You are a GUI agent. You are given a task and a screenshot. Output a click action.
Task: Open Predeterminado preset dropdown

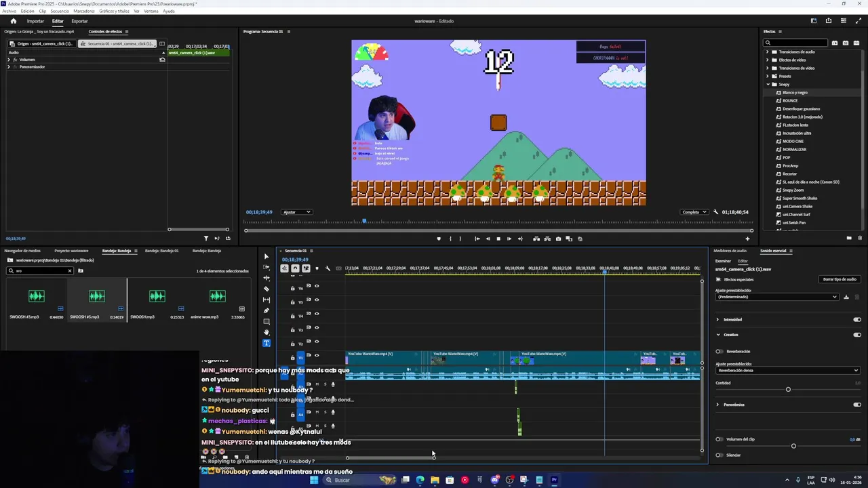[x=777, y=297]
